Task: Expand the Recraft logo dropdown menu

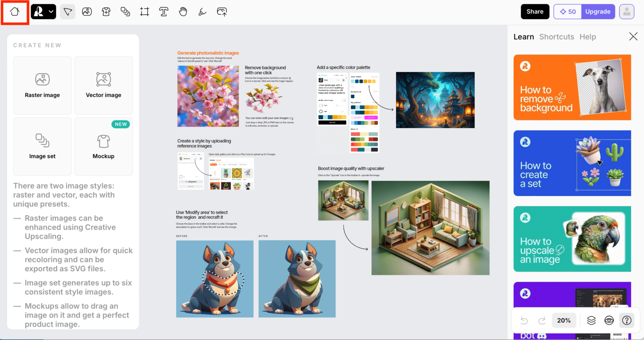Action: [44, 12]
